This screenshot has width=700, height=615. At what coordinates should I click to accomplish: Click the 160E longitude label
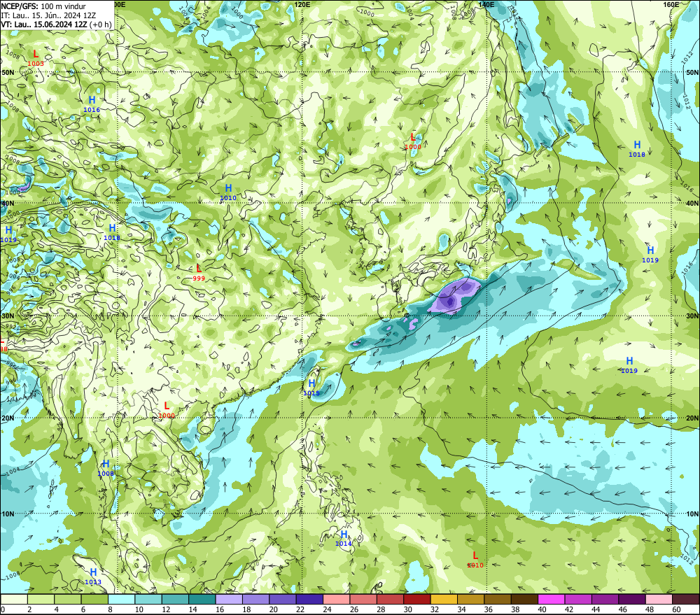pos(671,4)
